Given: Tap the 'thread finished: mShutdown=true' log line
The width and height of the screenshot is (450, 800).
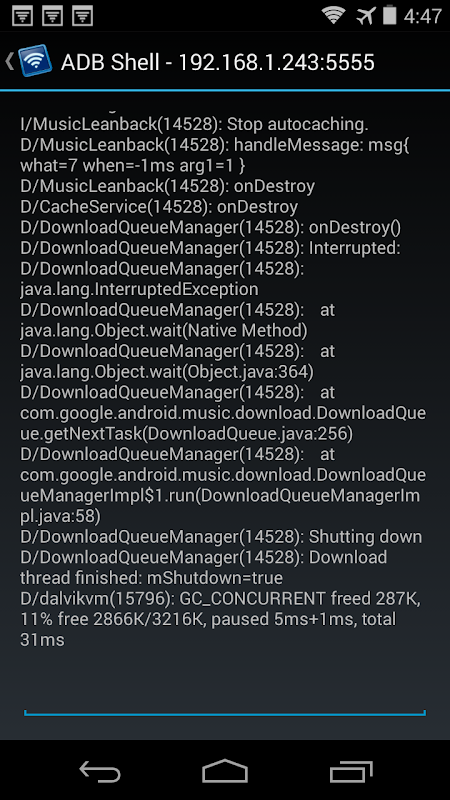Looking at the screenshot, I should coord(152,578).
